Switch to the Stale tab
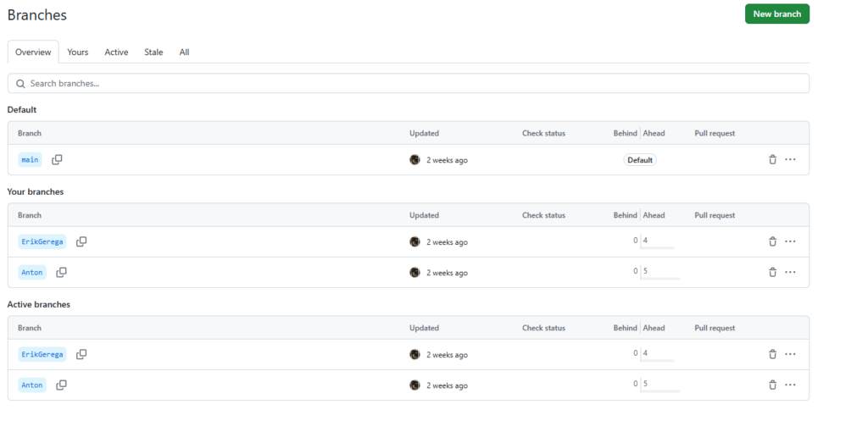The width and height of the screenshot is (868, 432). (153, 52)
